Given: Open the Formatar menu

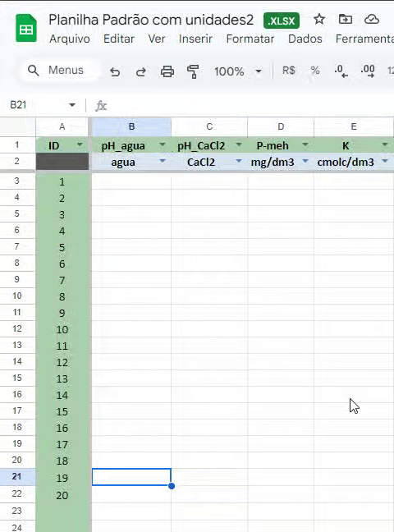Looking at the screenshot, I should coord(250,39).
